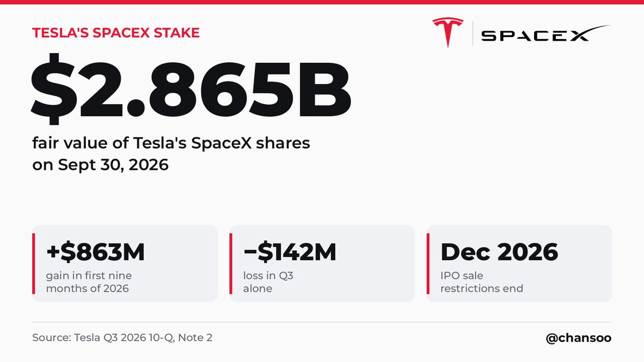The height and width of the screenshot is (362, 644).
Task: Click the fair value description text
Action: tap(171, 144)
